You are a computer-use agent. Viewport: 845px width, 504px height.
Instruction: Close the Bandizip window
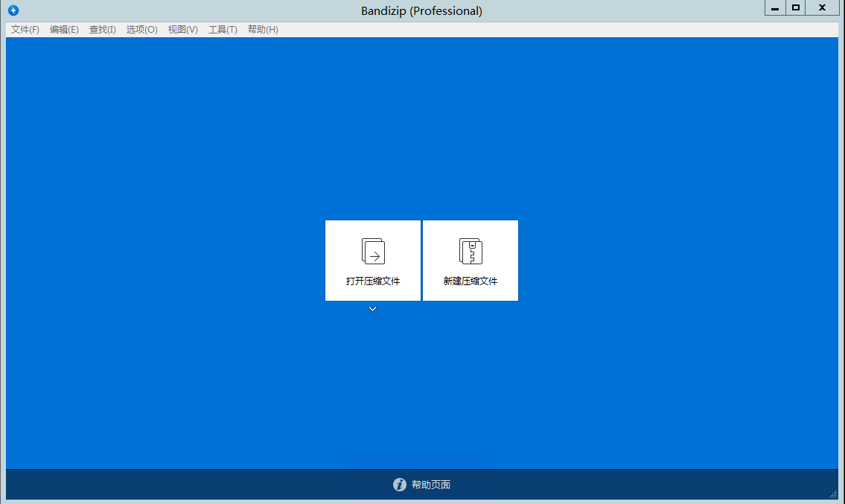click(822, 8)
